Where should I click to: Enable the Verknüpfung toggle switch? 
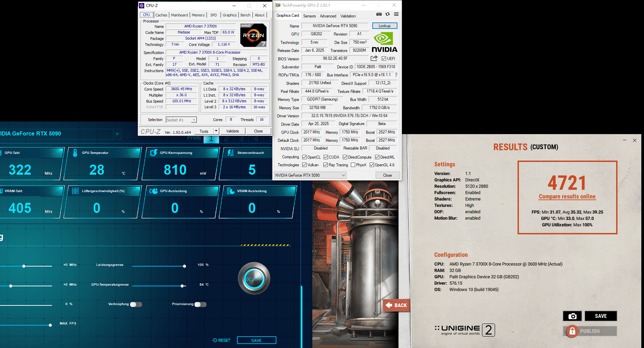[x=136, y=304]
